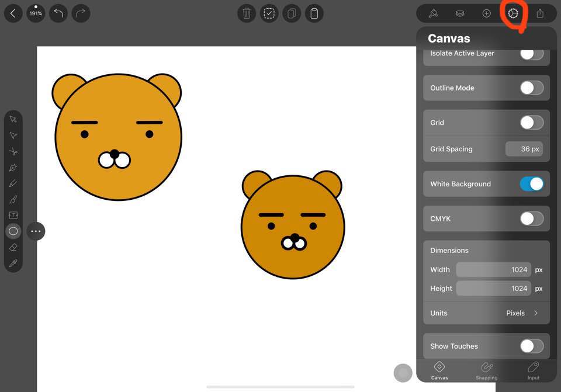Switch to the Input tab
The width and height of the screenshot is (561, 392).
[x=534, y=370]
